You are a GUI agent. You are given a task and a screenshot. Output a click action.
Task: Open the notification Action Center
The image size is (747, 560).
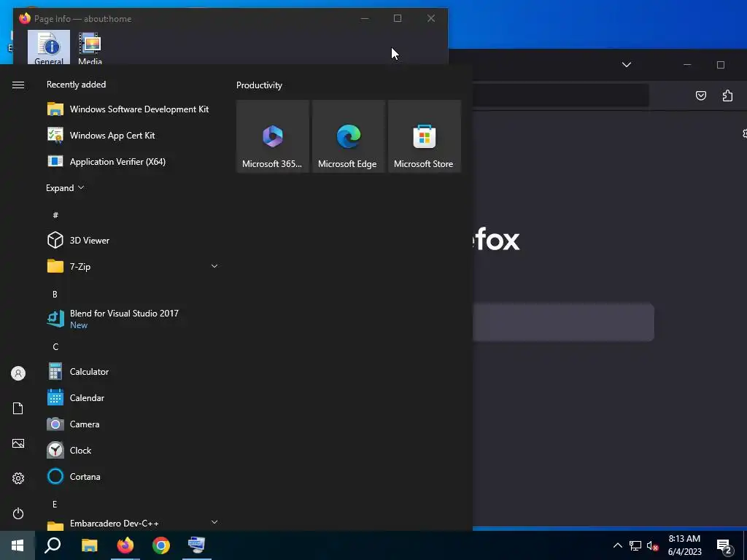tap(724, 545)
